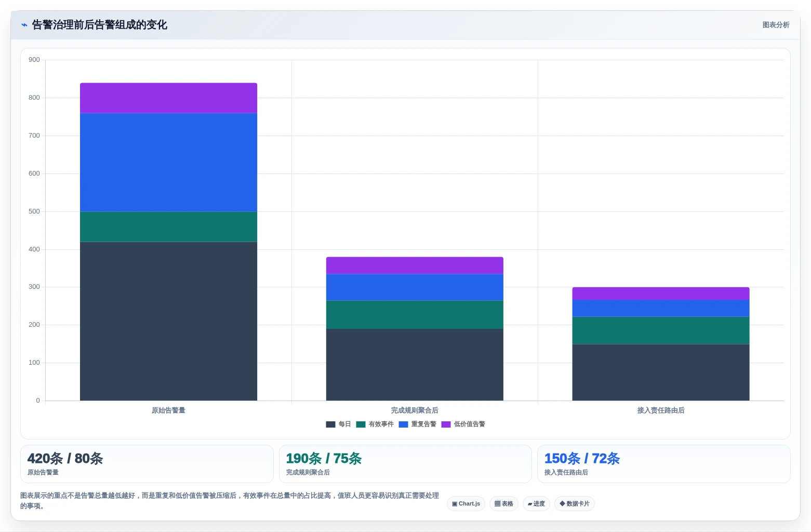Click the x-axis label 接入责任路由后 under the chart

pyautogui.click(x=661, y=410)
